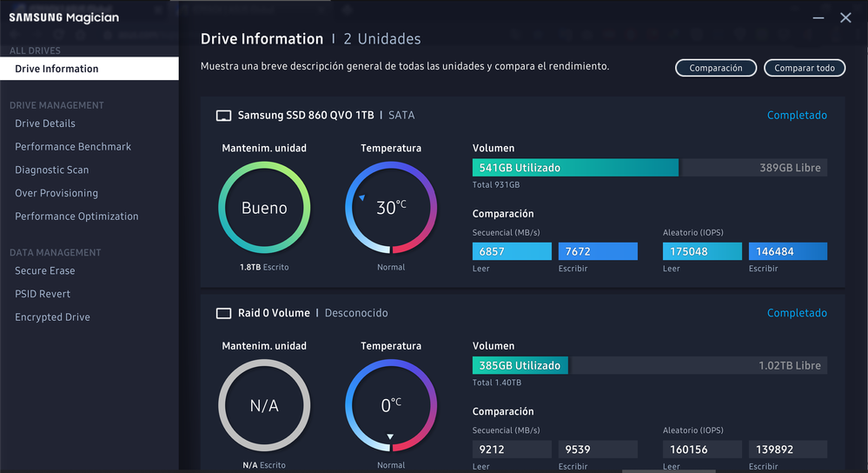Open the Drive Information page

pos(89,69)
